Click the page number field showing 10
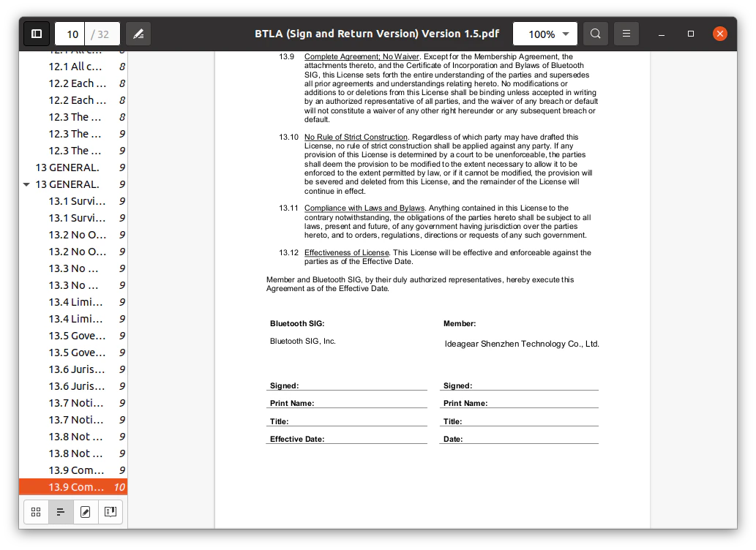Screen dimensions: 756x550 tap(70, 34)
